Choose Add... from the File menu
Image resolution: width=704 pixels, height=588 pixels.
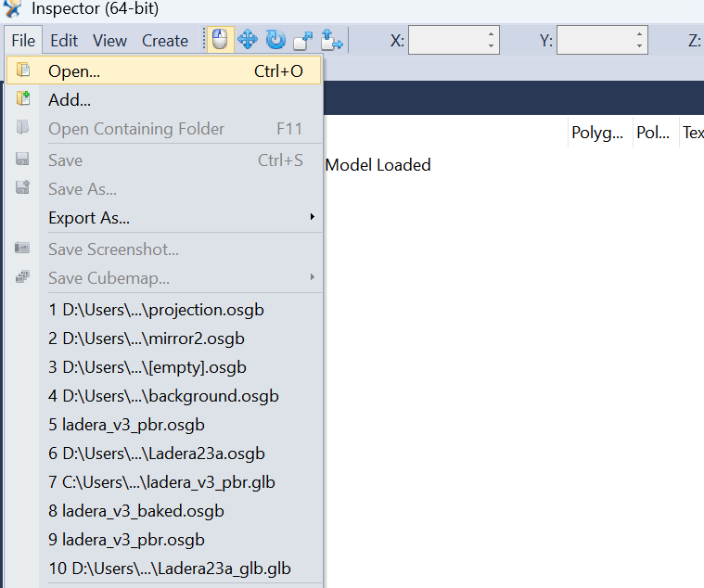click(164, 99)
